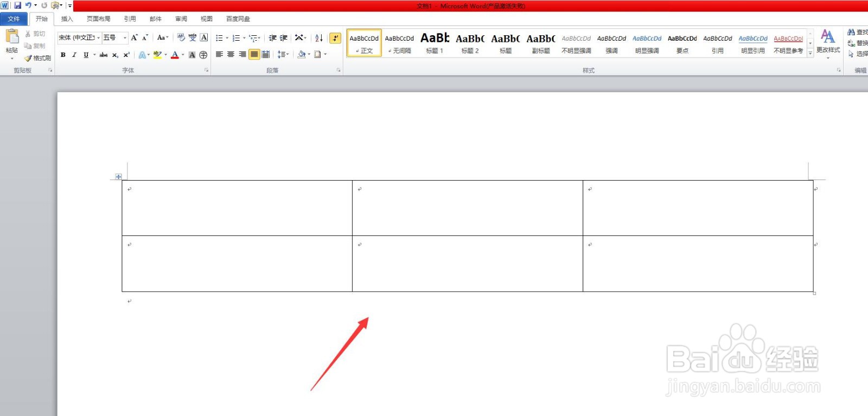The height and width of the screenshot is (416, 868).
Task: Apply character border icon
Action: tap(204, 37)
